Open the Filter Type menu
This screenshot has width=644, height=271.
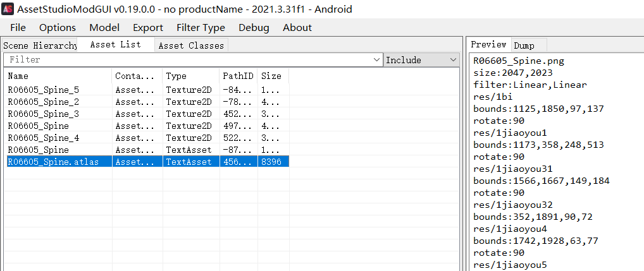pos(201,27)
